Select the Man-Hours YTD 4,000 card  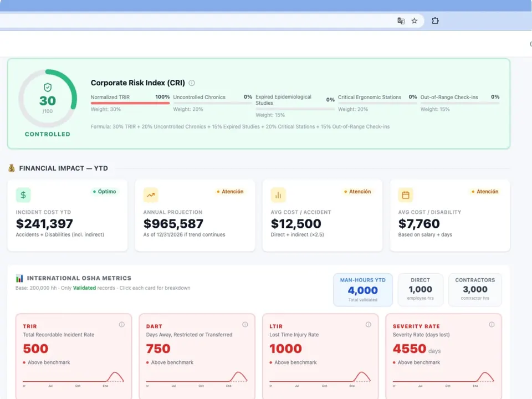tap(362, 290)
